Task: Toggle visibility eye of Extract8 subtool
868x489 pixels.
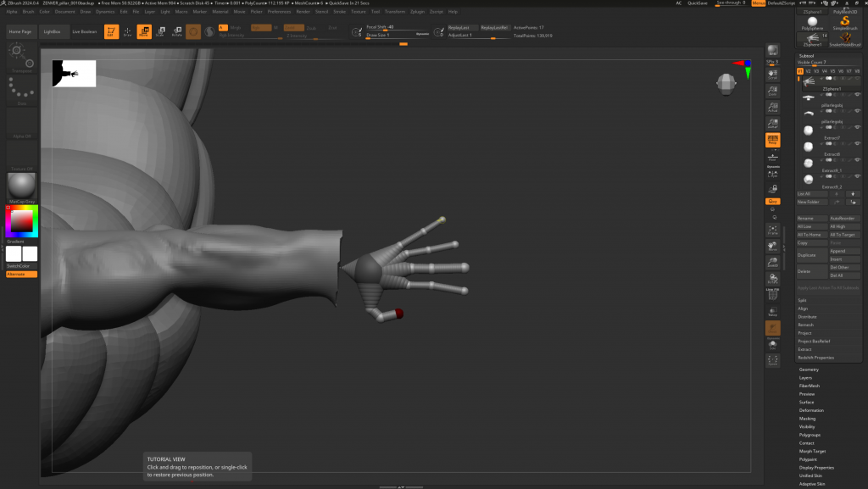Action: [x=858, y=144]
